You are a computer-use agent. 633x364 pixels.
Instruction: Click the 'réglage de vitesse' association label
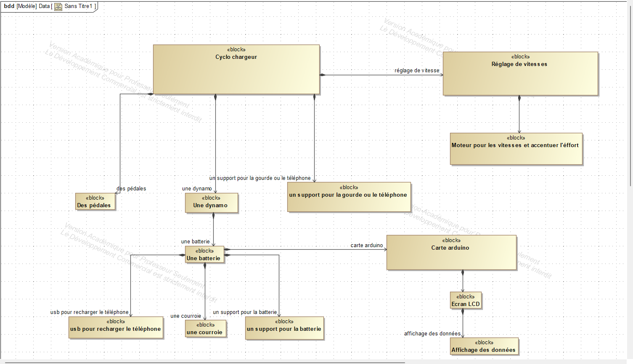tap(416, 71)
